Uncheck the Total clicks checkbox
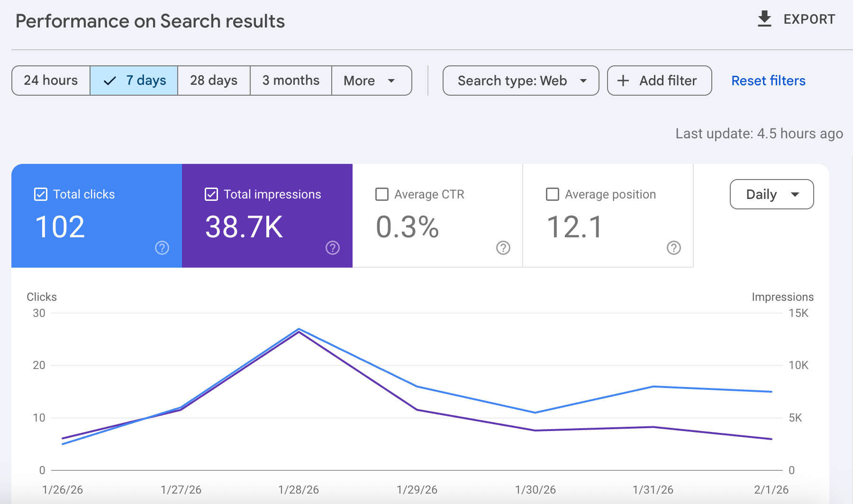Viewport: 853px width, 504px height. point(41,194)
